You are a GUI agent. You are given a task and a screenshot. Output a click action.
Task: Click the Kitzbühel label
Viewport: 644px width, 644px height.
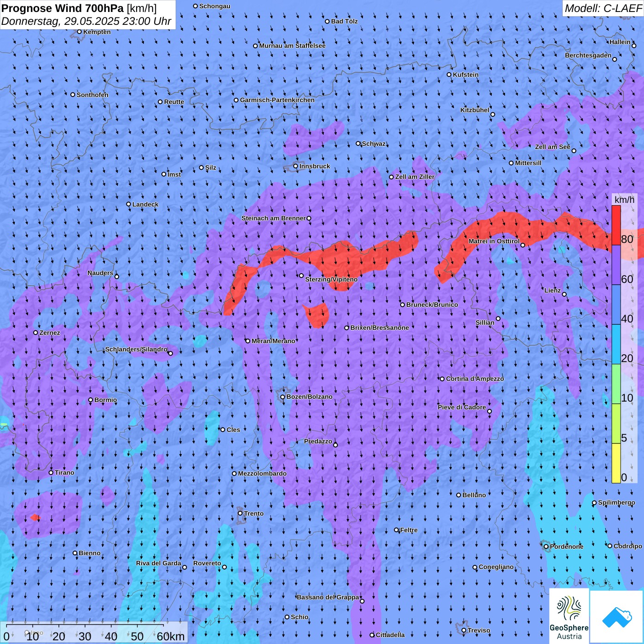pos(475,110)
